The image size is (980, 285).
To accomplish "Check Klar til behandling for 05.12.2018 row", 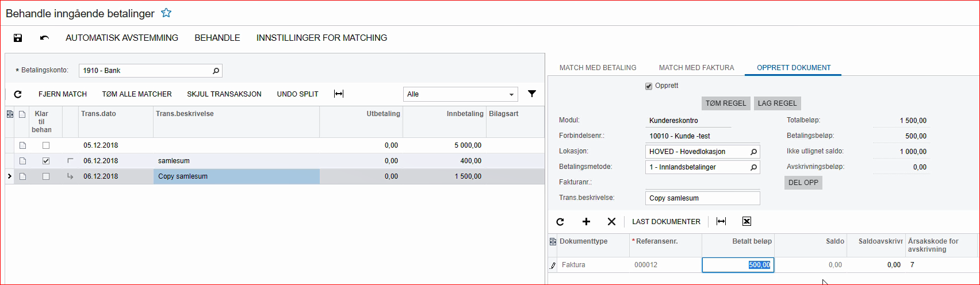I will 46,145.
